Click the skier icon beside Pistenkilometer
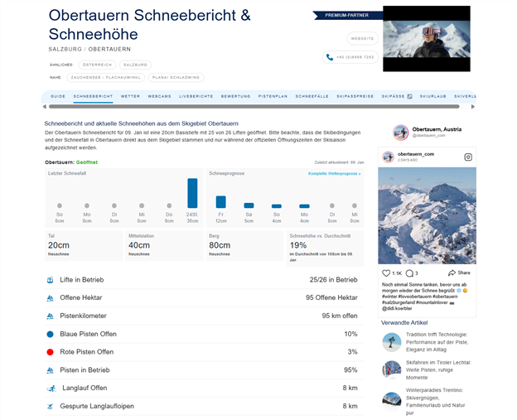This screenshot has width=517, height=420. [50, 316]
